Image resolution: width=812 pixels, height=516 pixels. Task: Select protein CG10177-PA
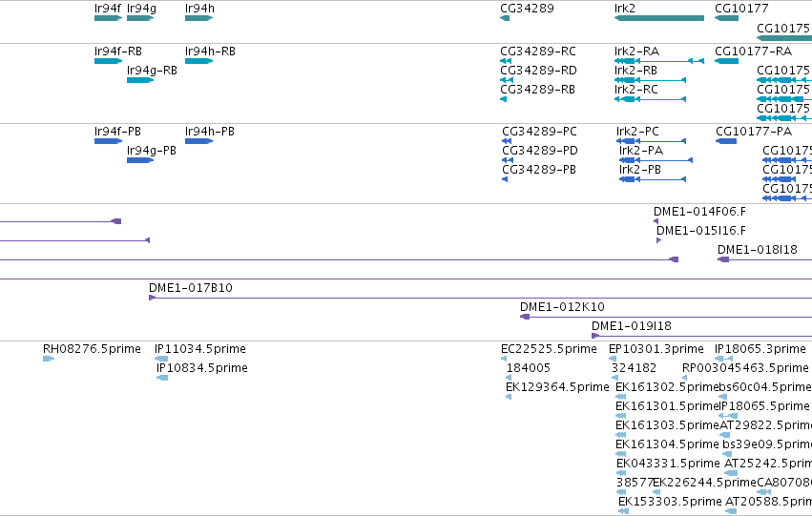click(x=726, y=141)
